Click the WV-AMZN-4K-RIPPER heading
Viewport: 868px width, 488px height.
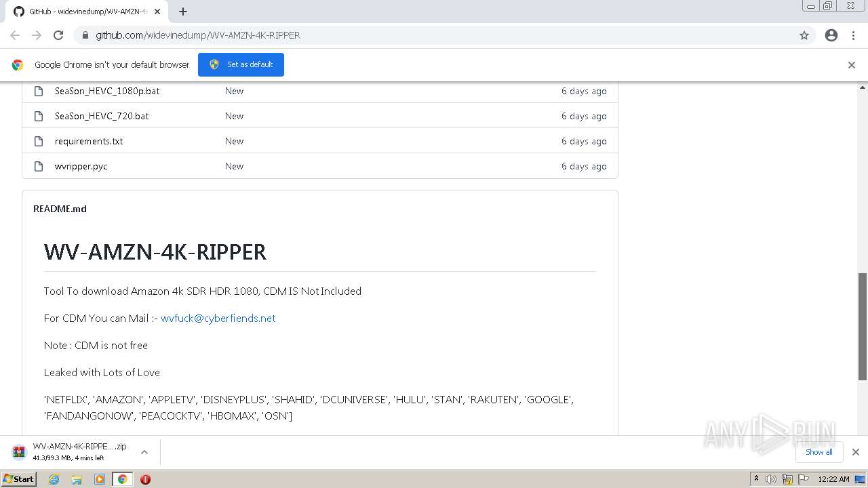pyautogui.click(x=155, y=252)
